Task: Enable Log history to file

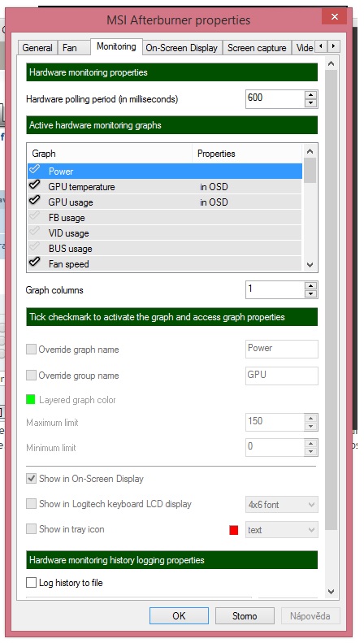Action: coord(31,582)
